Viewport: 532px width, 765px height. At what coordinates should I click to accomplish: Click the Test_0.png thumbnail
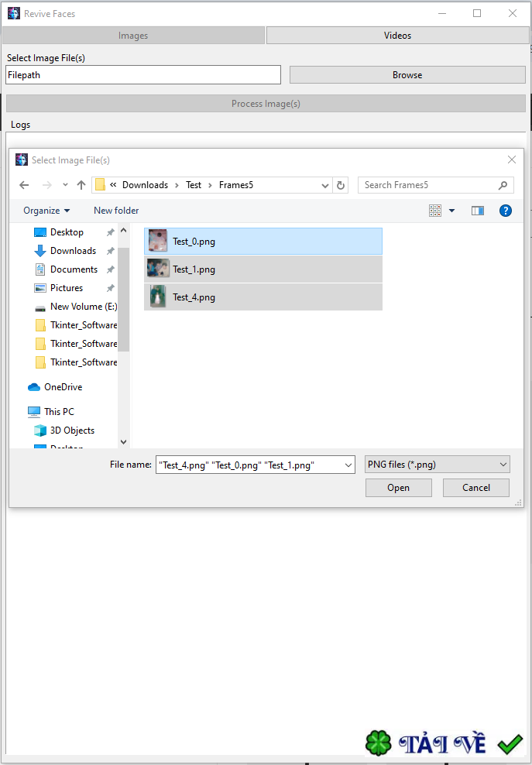coord(158,241)
